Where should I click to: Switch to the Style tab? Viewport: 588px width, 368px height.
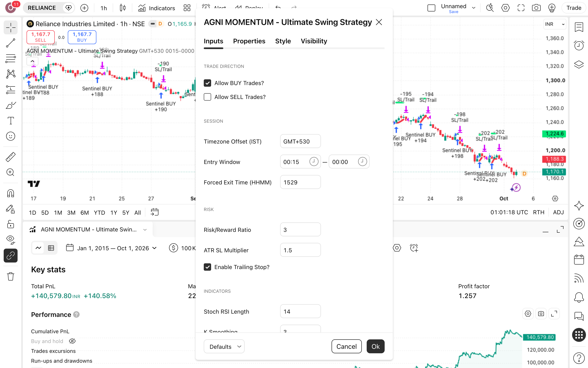283,41
